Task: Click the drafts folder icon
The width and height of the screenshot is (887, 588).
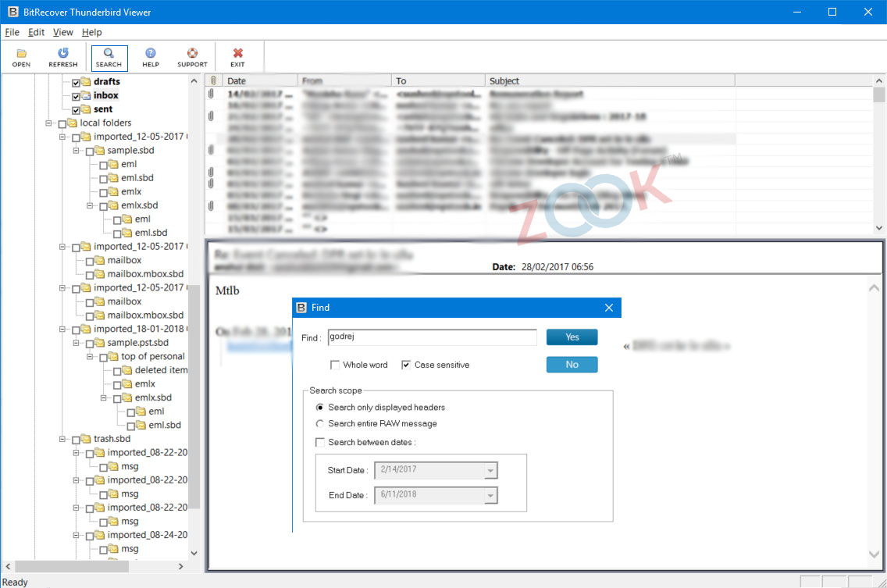Action: tap(85, 81)
